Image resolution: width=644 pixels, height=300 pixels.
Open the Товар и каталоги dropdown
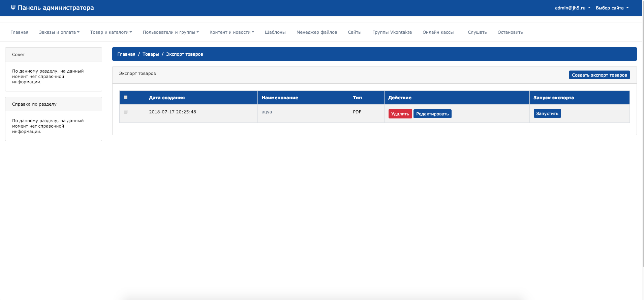coord(111,32)
